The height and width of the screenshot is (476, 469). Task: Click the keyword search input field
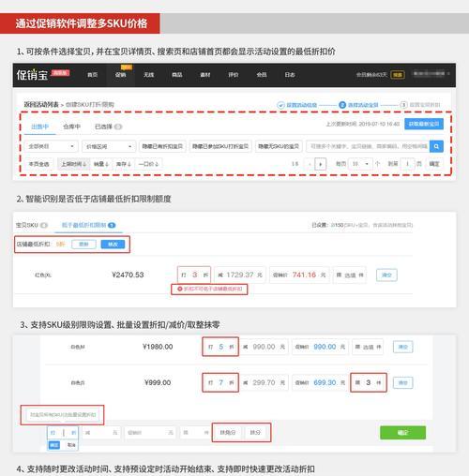click(x=368, y=146)
